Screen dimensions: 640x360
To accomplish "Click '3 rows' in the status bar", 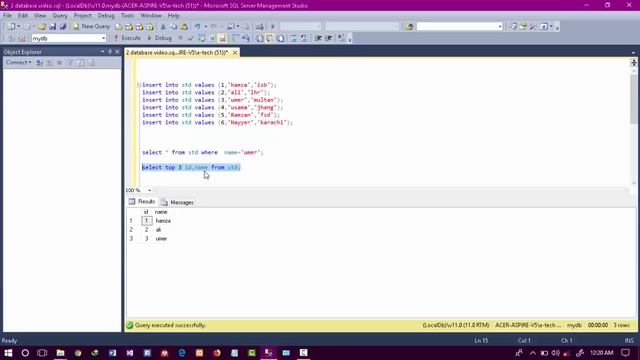I will click(621, 325).
